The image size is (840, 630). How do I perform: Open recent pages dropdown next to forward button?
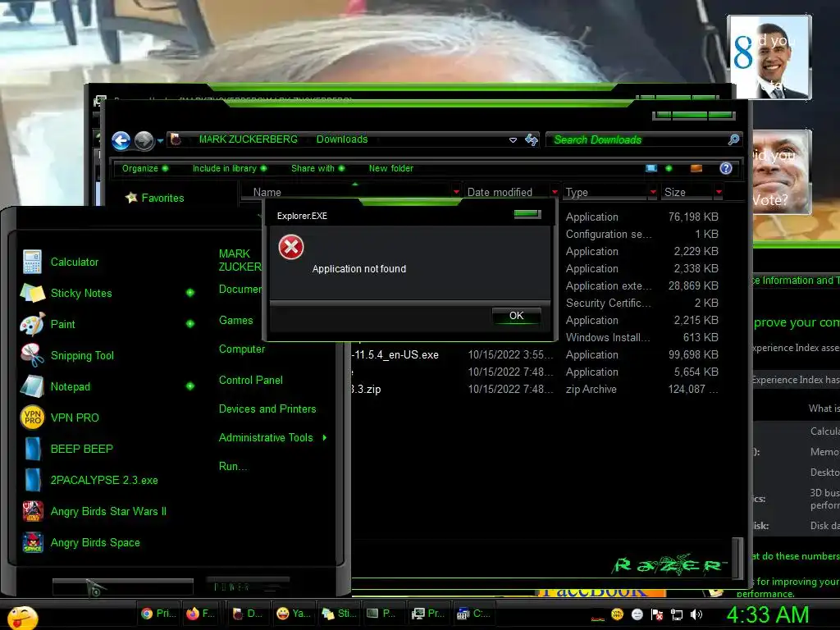pos(160,141)
